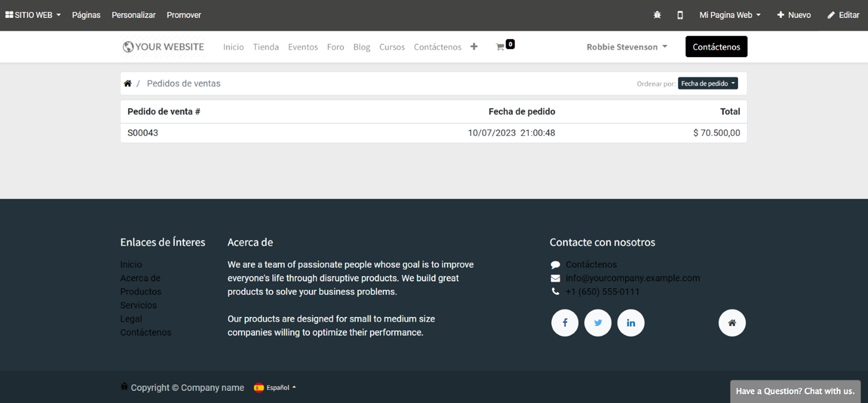Open the shopping cart icon
Viewport: 868px width, 403px height.
[500, 47]
